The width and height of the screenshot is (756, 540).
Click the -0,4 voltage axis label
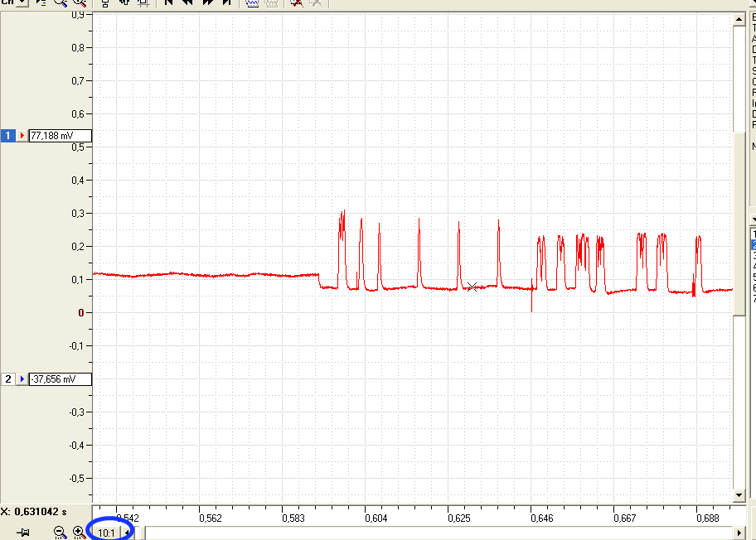click(76, 445)
